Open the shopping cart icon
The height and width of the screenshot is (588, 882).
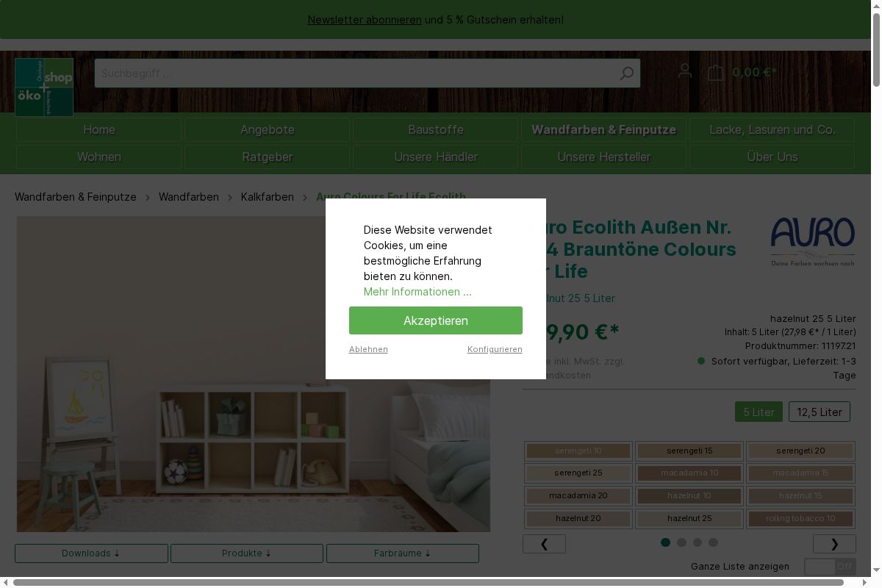[x=716, y=72]
